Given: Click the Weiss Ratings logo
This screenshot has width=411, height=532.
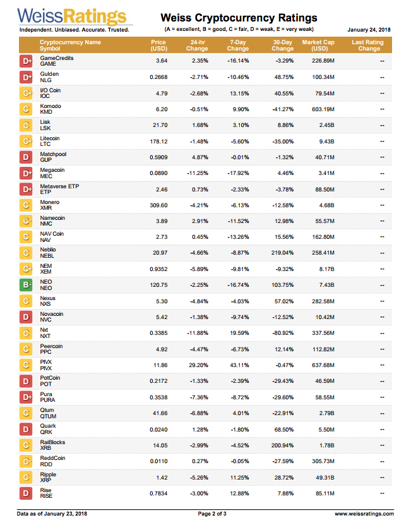Looking at the screenshot, I should [71, 17].
